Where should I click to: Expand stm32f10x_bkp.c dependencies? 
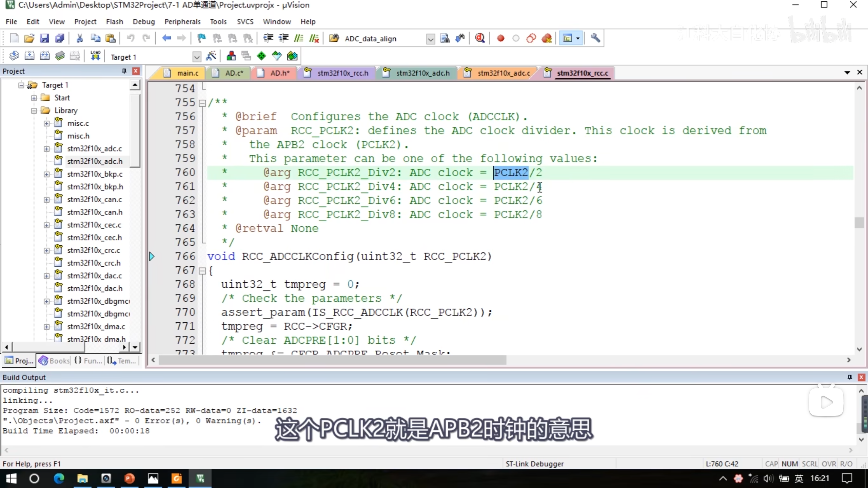pos(46,174)
